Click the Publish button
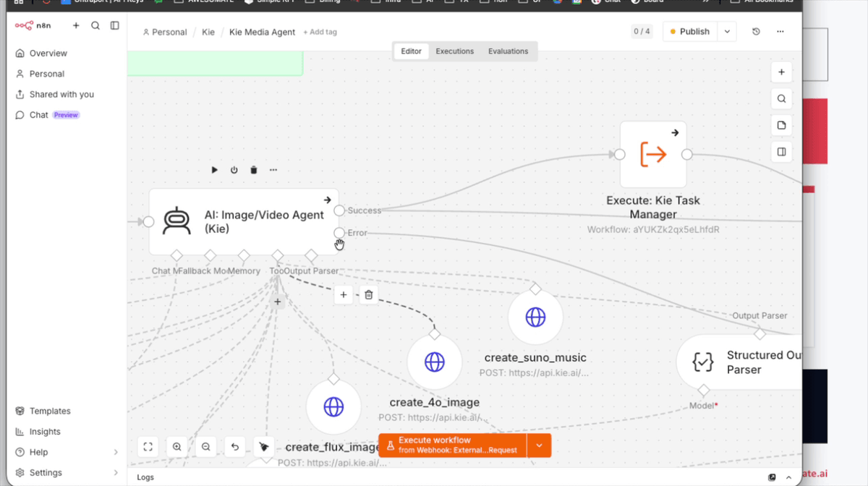868x486 pixels. (689, 31)
